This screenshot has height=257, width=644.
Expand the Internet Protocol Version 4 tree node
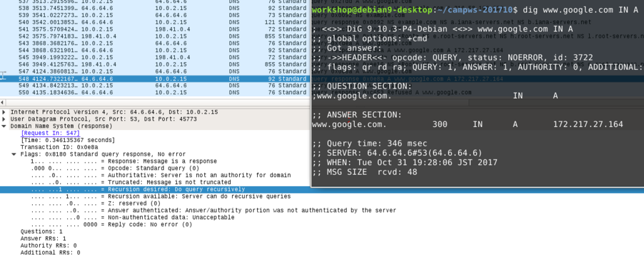(x=4, y=112)
